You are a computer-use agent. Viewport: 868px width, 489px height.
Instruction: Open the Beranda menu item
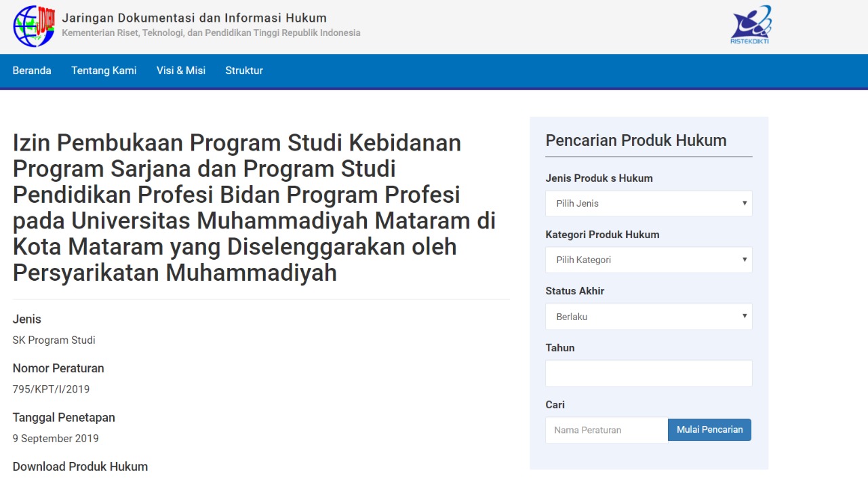click(x=32, y=71)
